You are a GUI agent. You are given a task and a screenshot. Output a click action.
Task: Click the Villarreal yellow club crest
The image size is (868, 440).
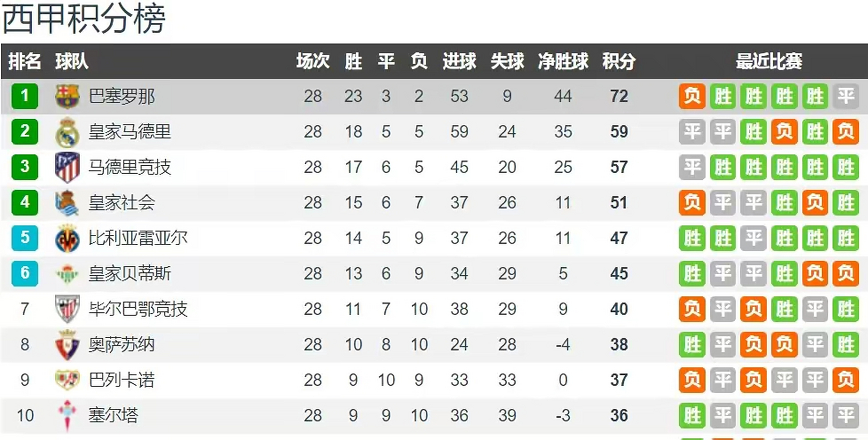67,238
